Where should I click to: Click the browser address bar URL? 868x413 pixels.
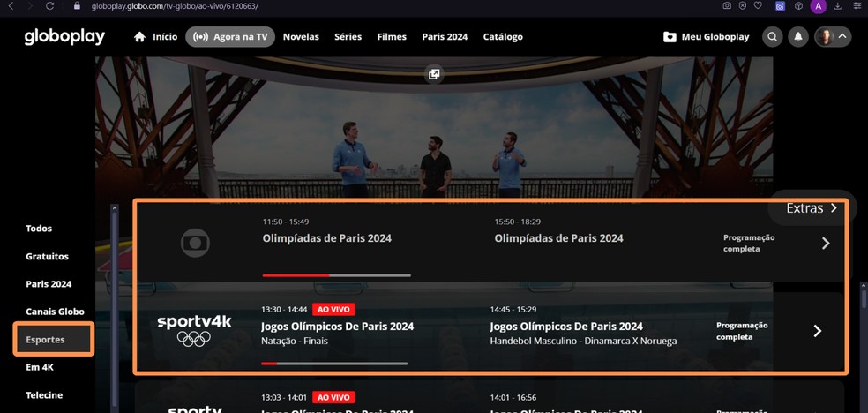click(x=175, y=6)
